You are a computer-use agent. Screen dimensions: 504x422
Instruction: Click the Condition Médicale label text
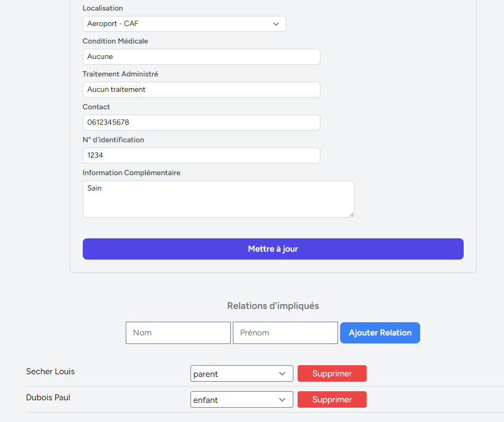115,41
